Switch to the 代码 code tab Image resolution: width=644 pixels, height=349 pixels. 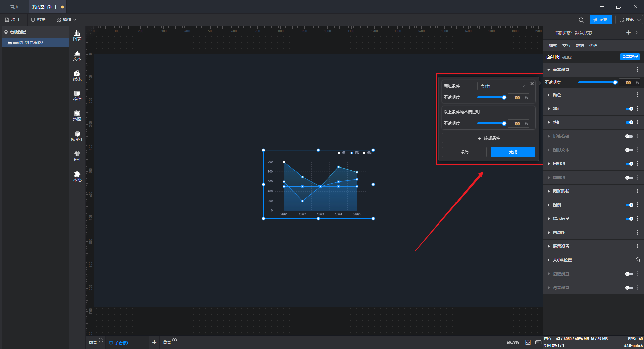point(593,45)
